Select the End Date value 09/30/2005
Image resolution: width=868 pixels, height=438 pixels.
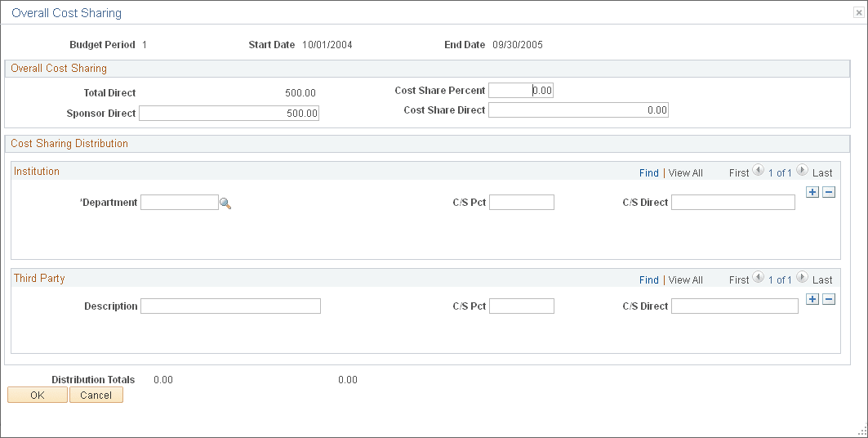pyautogui.click(x=518, y=45)
